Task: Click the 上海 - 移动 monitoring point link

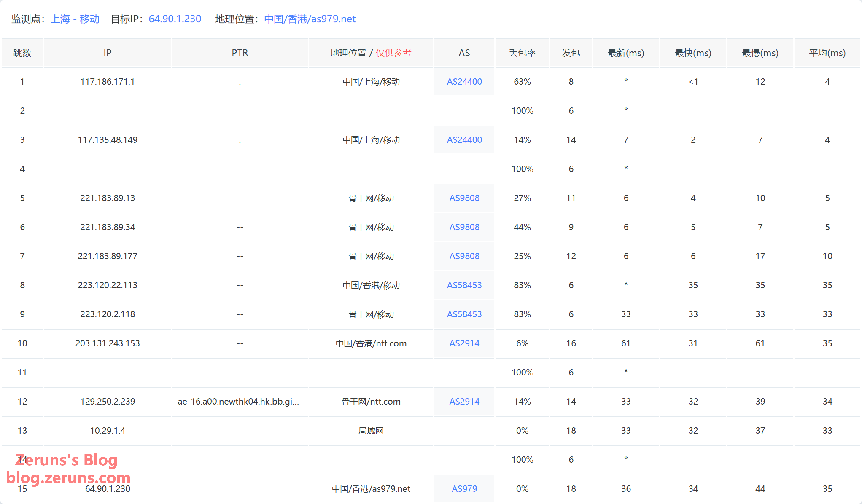Action: pyautogui.click(x=75, y=19)
